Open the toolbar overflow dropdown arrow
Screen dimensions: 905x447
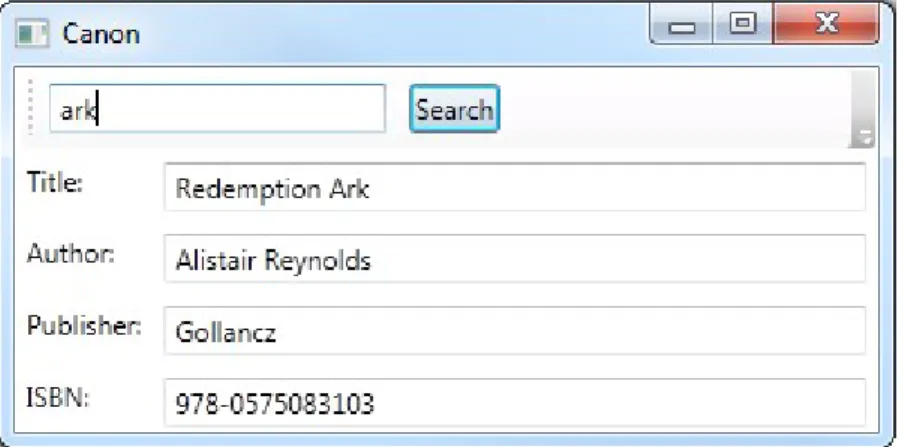862,110
